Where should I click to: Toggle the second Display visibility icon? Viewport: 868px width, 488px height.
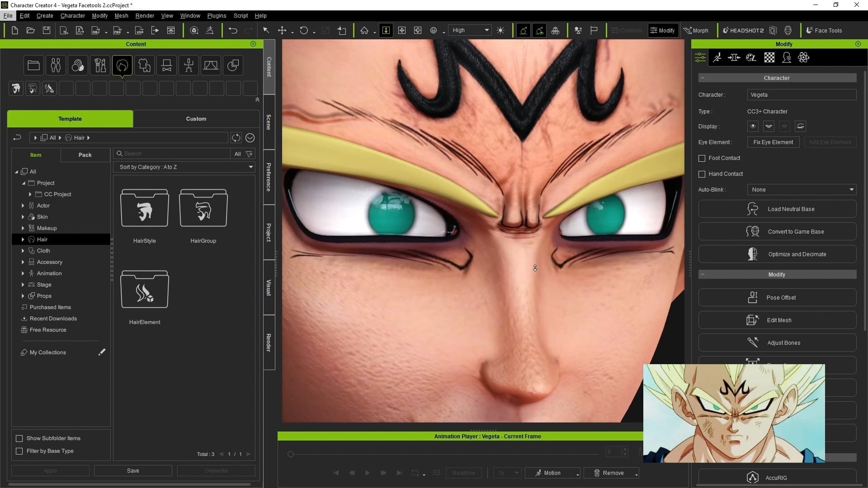769,127
